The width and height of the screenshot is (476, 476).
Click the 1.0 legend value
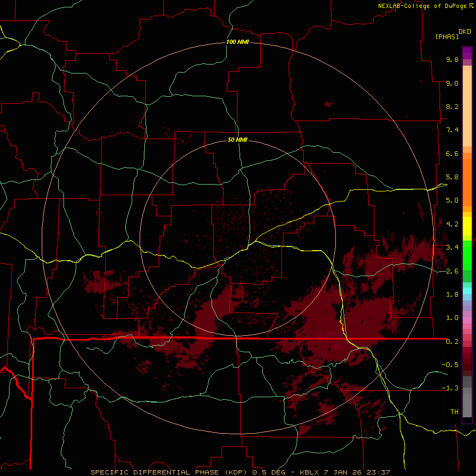click(x=452, y=318)
